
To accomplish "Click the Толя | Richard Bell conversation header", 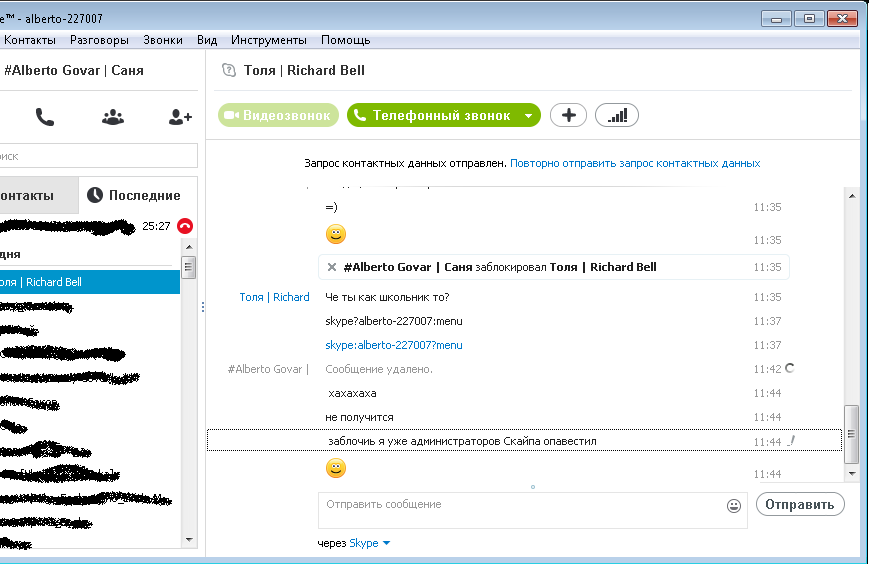I will tap(304, 70).
